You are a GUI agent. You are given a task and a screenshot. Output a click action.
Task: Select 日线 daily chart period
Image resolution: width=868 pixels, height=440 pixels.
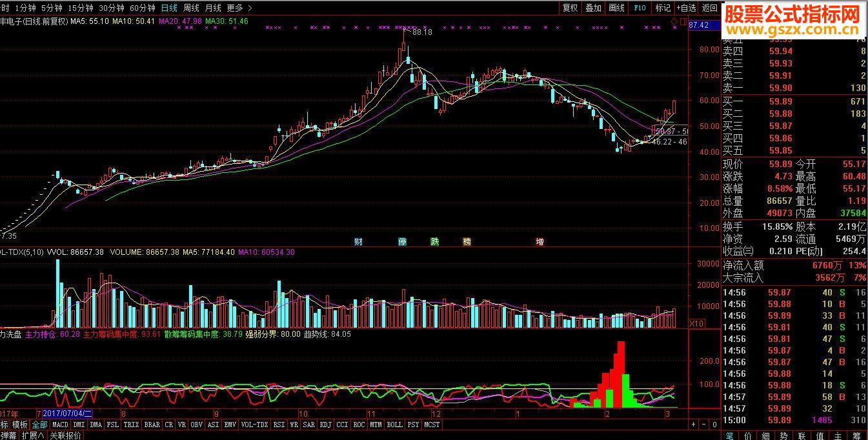(x=169, y=8)
